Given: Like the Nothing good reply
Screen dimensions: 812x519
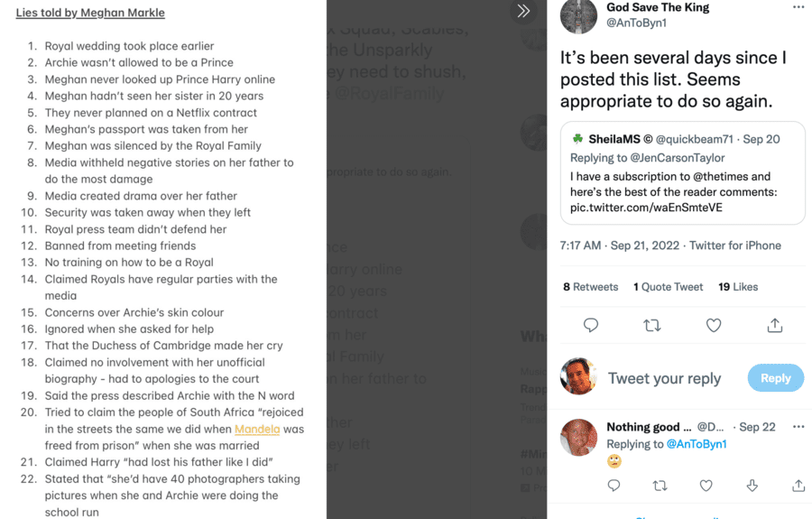Looking at the screenshot, I should click(706, 486).
